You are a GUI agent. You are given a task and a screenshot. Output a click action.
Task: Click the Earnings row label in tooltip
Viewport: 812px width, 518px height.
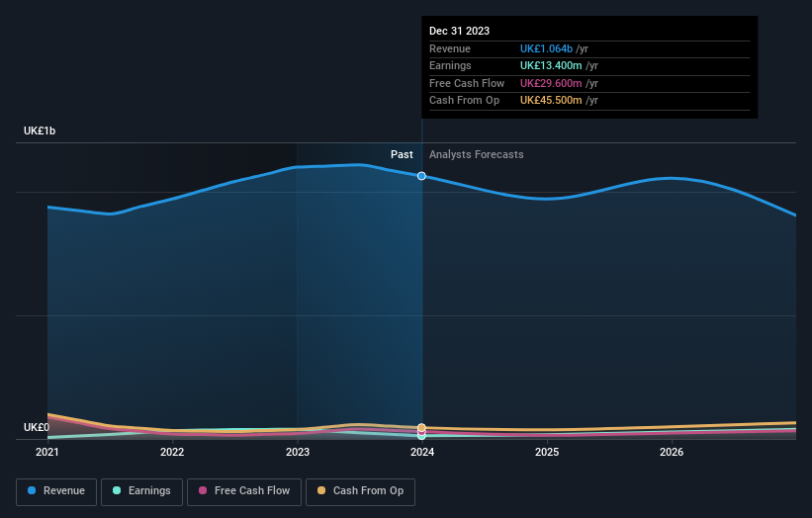pyautogui.click(x=451, y=65)
